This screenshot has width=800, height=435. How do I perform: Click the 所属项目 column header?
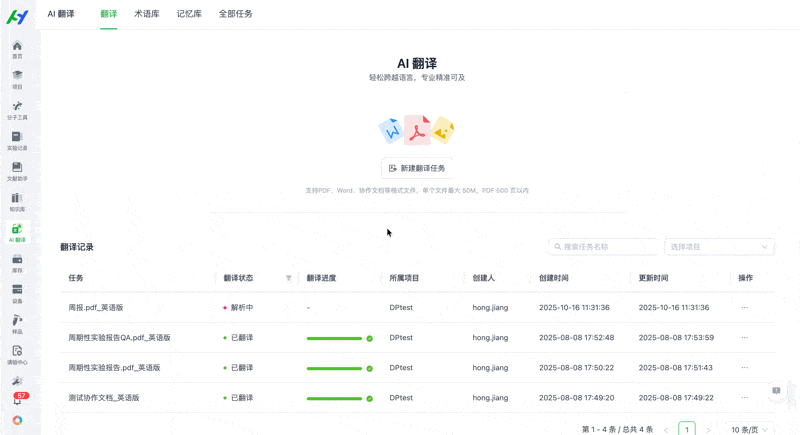pyautogui.click(x=404, y=278)
